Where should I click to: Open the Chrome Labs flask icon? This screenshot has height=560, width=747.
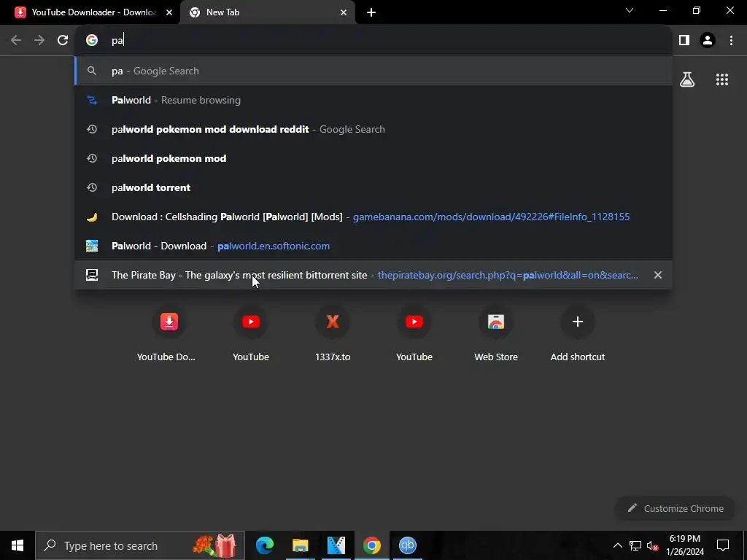pyautogui.click(x=687, y=79)
